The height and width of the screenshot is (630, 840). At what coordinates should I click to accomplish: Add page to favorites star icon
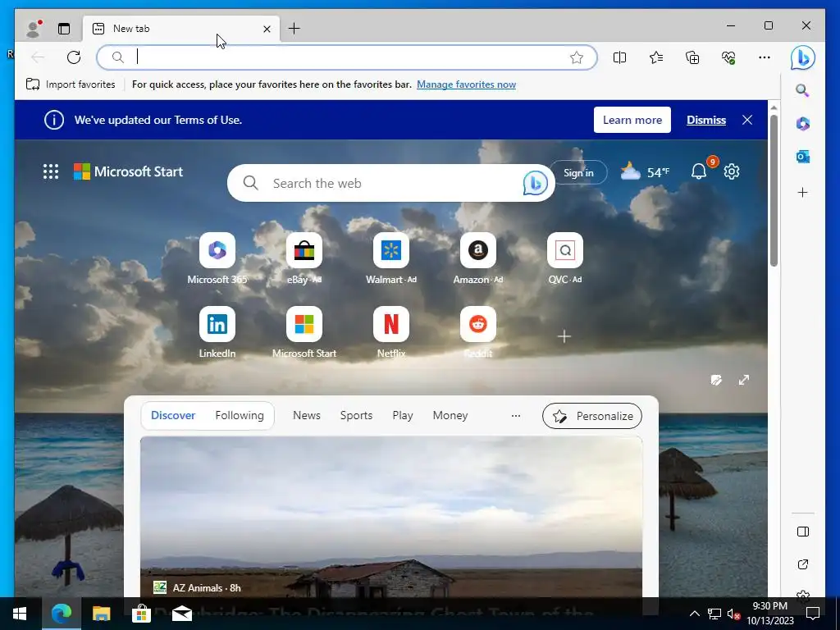coord(577,57)
